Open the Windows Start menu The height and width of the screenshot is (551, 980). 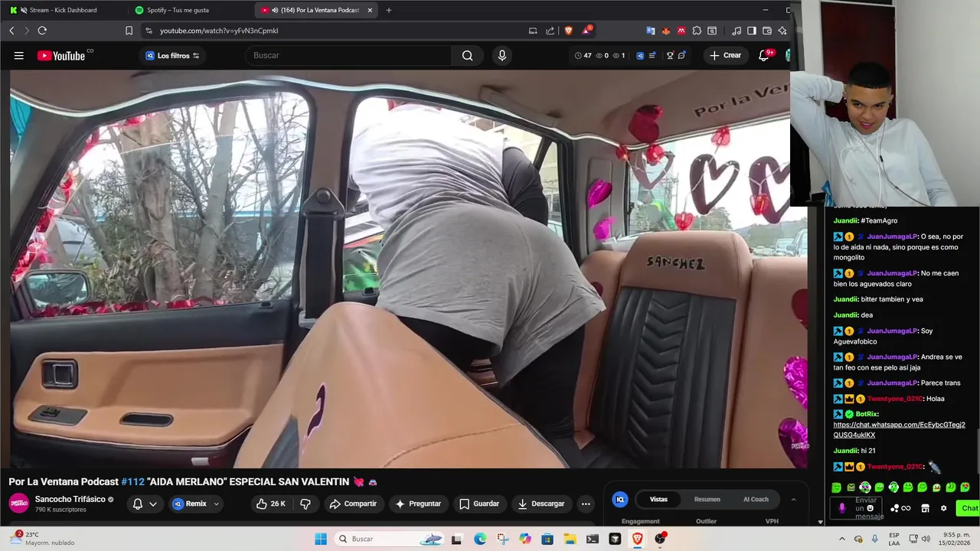click(x=321, y=539)
